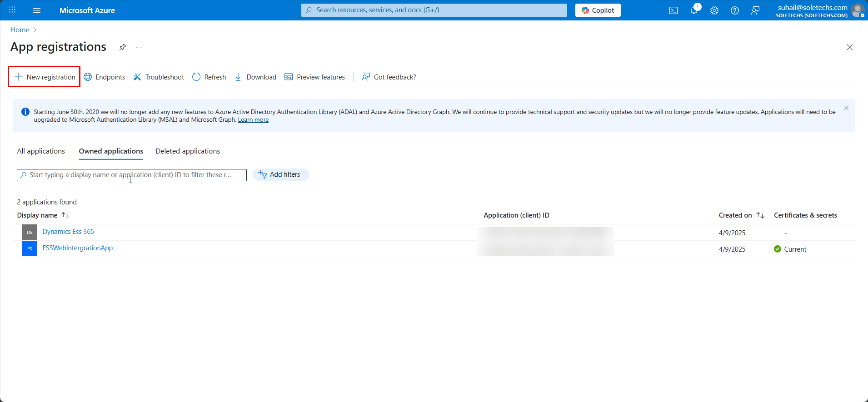The height and width of the screenshot is (402, 868).
Task: Open the ellipsis more options menu
Action: click(x=139, y=47)
